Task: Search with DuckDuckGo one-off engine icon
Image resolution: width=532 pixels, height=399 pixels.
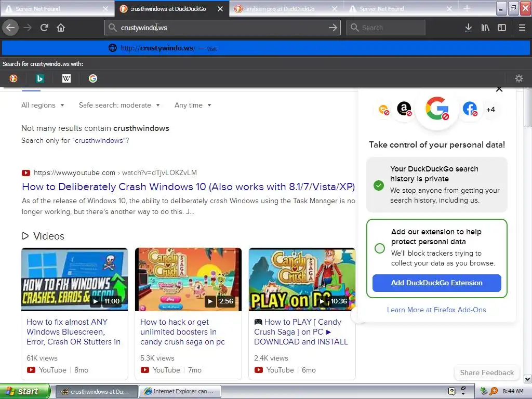Action: [14, 79]
